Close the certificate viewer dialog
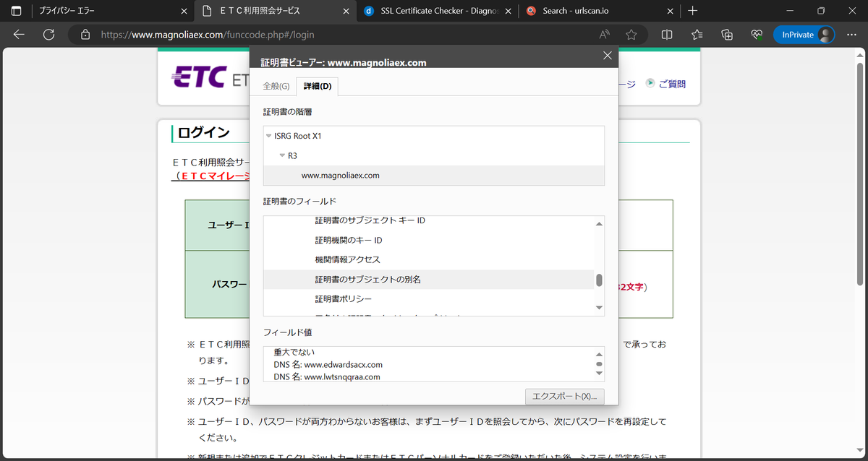The image size is (868, 461). pyautogui.click(x=607, y=56)
